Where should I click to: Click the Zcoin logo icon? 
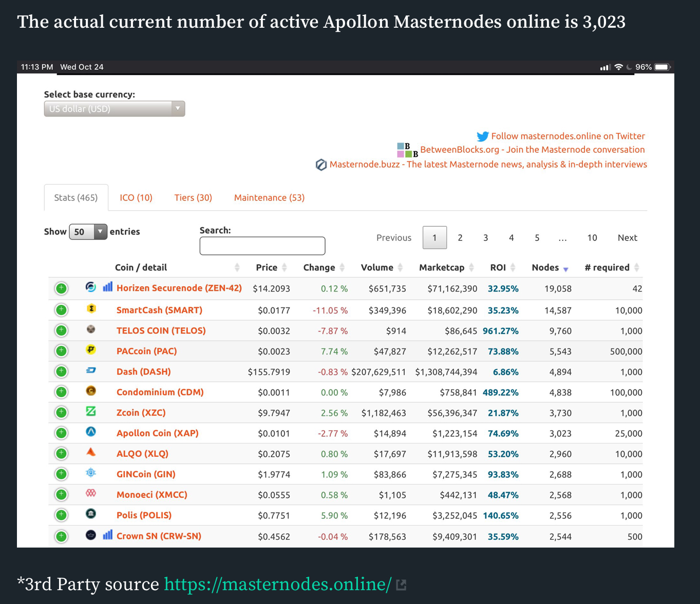pyautogui.click(x=91, y=412)
